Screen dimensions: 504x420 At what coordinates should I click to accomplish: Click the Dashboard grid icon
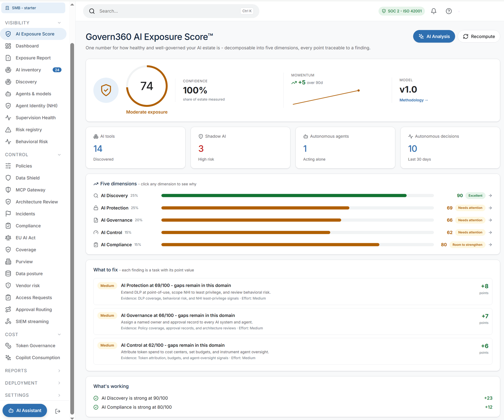point(8,46)
